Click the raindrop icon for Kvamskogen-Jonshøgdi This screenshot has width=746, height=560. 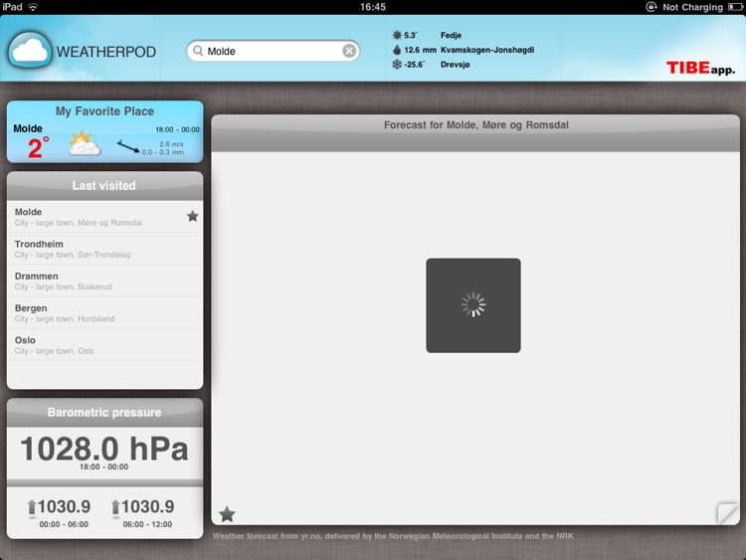[x=397, y=50]
